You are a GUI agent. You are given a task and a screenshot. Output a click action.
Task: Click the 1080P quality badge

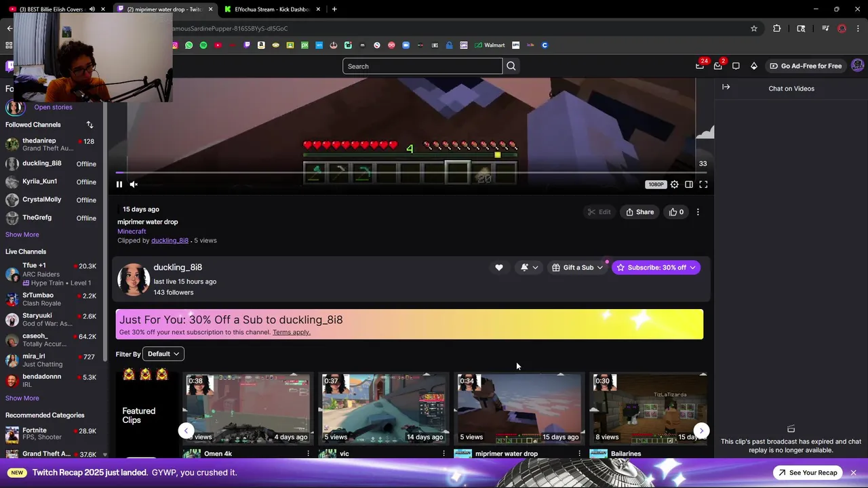click(x=656, y=184)
